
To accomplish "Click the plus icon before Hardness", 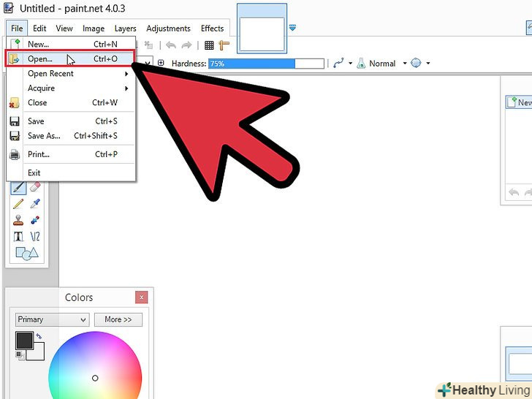I will click(x=161, y=63).
